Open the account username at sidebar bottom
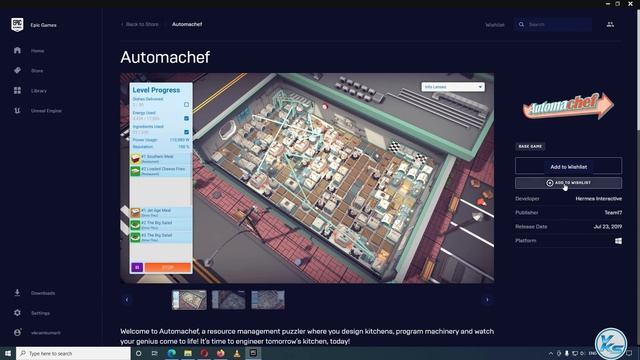 tap(46, 333)
